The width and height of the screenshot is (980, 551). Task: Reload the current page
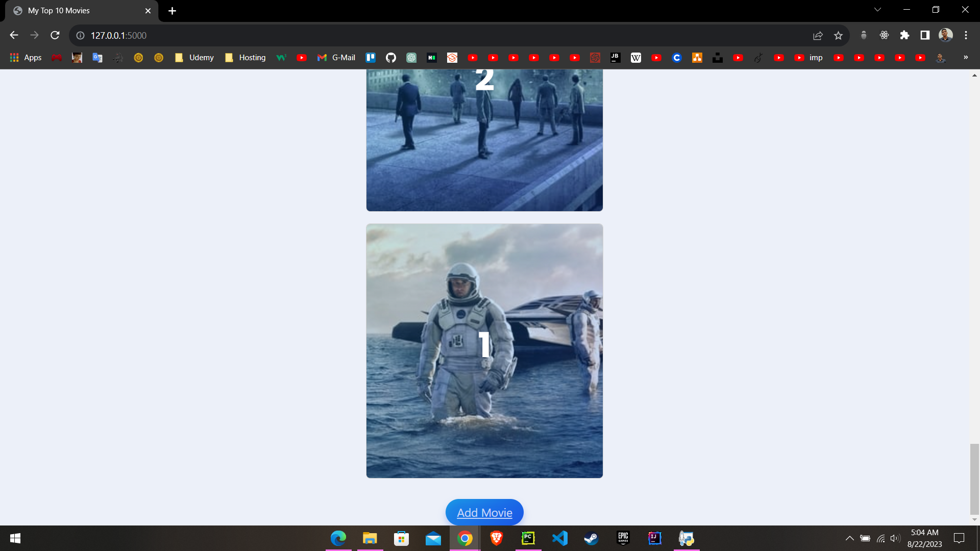click(55, 35)
